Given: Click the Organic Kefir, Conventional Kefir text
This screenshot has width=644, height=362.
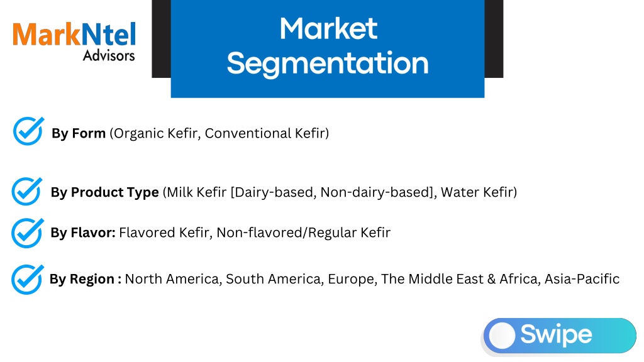Looking at the screenshot, I should pos(221,133).
